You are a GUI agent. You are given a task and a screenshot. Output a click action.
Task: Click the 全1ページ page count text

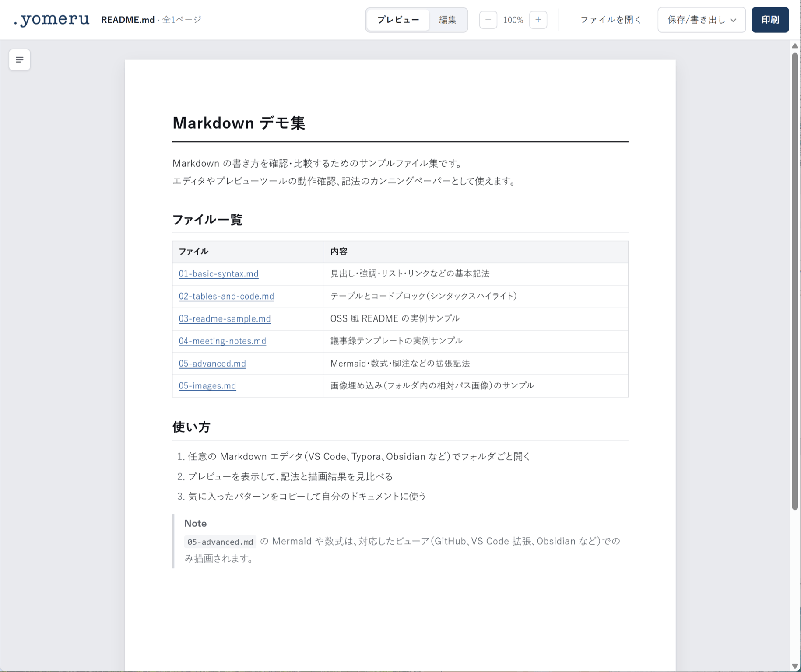[182, 20]
